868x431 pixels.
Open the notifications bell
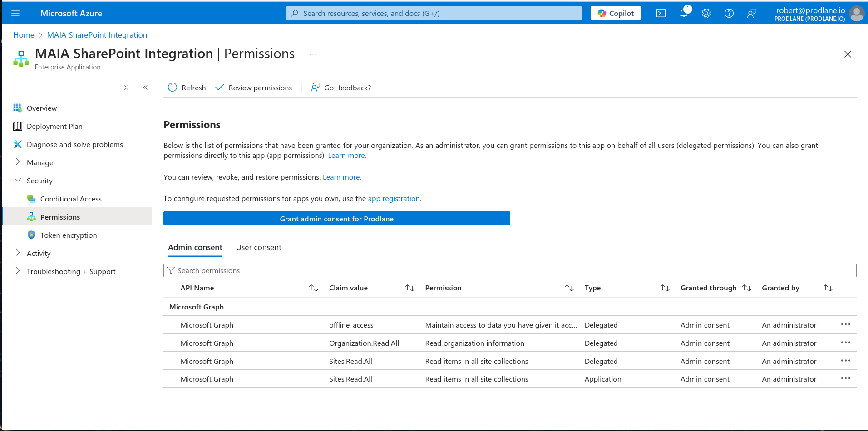click(684, 13)
